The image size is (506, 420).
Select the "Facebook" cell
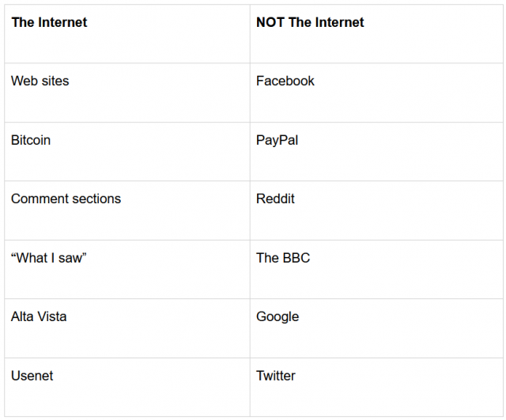coord(285,81)
